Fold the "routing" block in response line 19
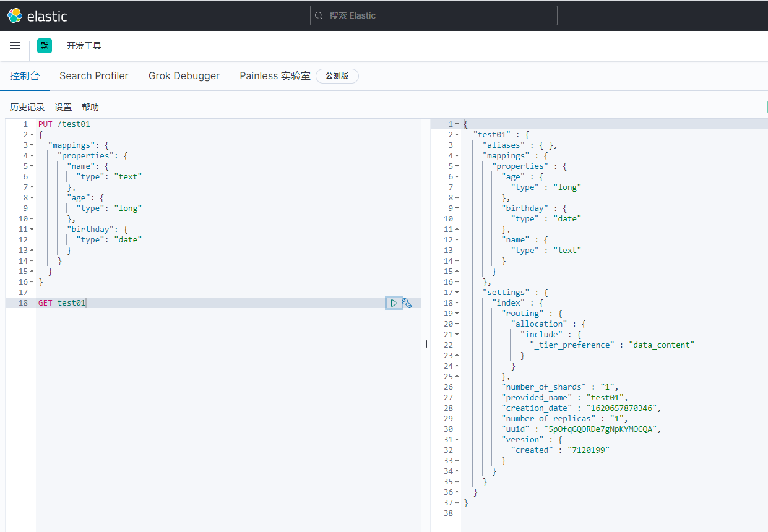 pyautogui.click(x=457, y=314)
